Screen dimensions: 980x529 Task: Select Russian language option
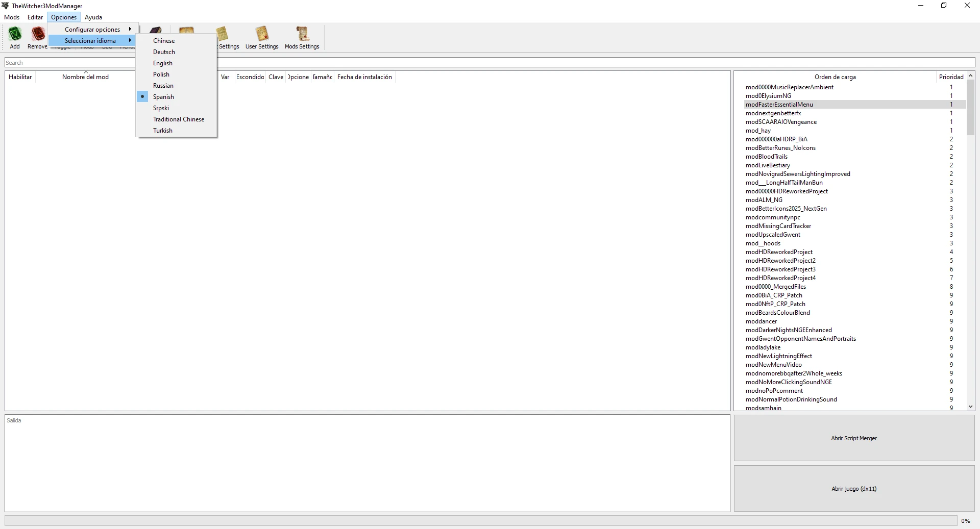tap(177, 86)
